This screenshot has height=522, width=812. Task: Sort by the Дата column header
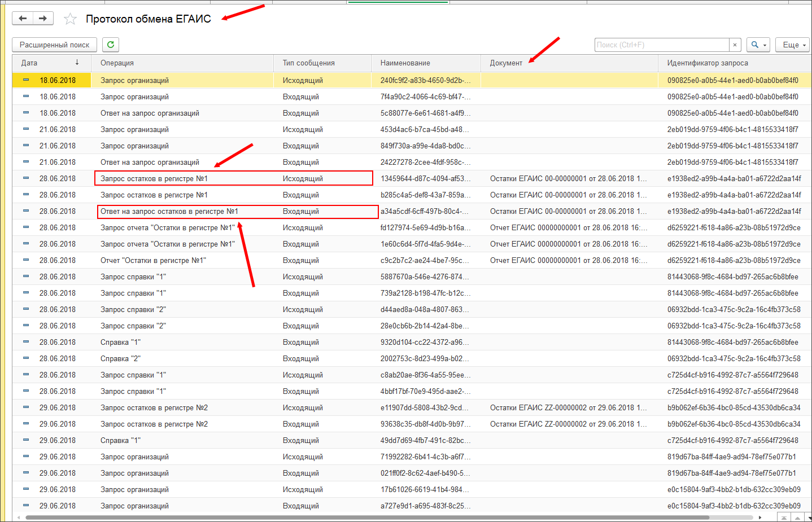(51, 63)
